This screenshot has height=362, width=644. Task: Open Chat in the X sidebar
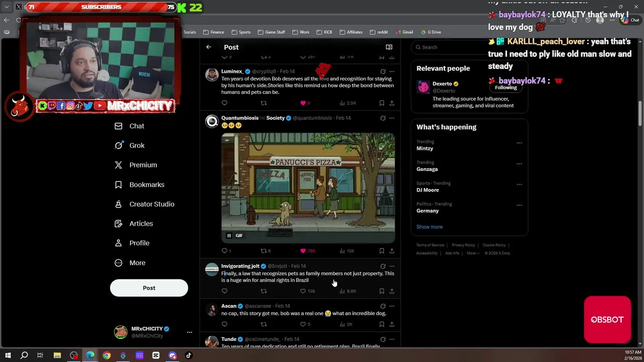coord(129,126)
